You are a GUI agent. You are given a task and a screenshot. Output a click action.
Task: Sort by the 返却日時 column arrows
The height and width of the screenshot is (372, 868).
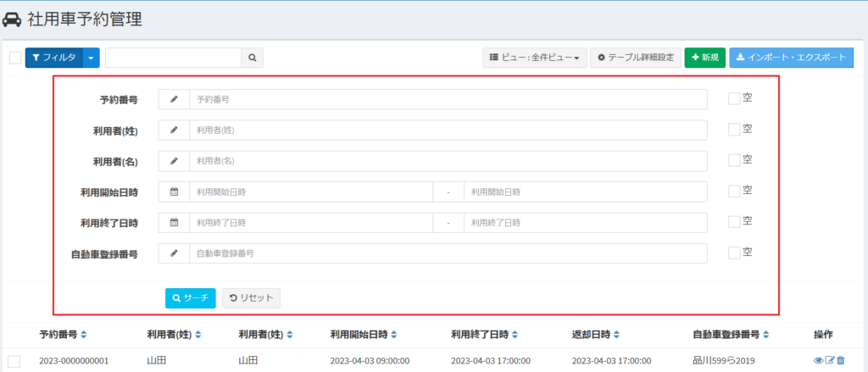tap(616, 335)
